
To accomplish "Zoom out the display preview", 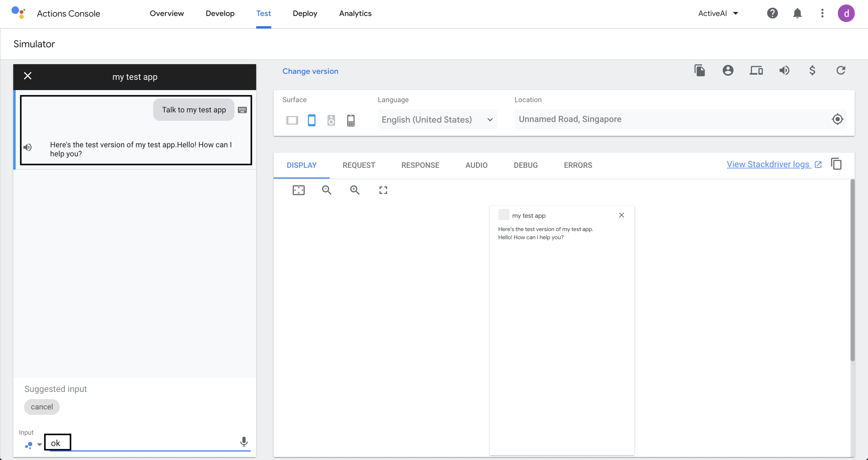I will pyautogui.click(x=326, y=190).
